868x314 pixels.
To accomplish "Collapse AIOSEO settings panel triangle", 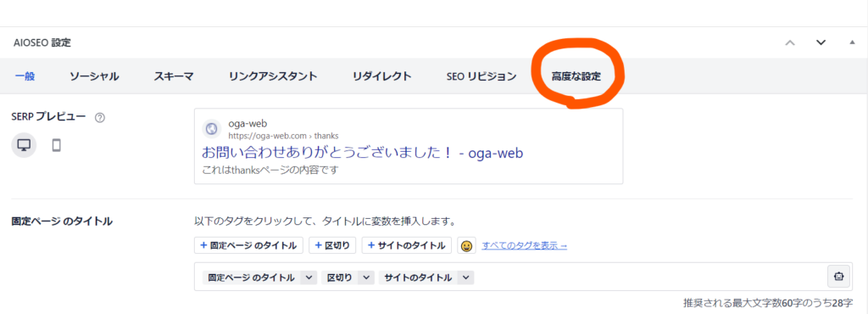I will [x=853, y=42].
